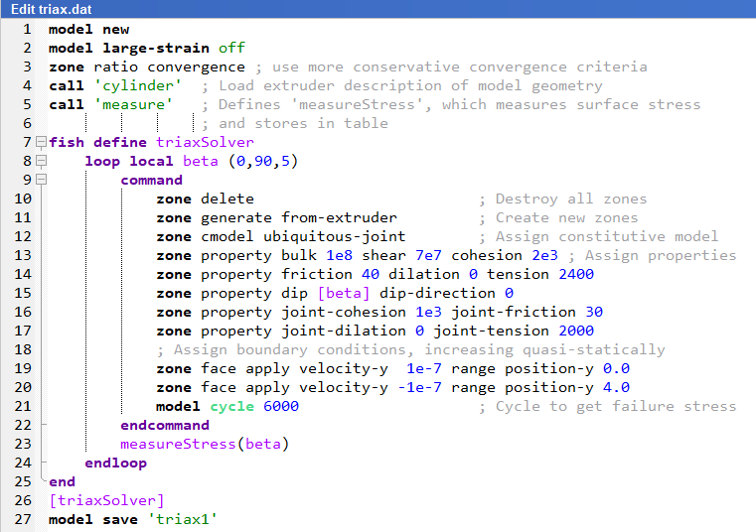Click 'ubiquitous-joint' on line 12
The height and width of the screenshot is (532, 756).
334,236
